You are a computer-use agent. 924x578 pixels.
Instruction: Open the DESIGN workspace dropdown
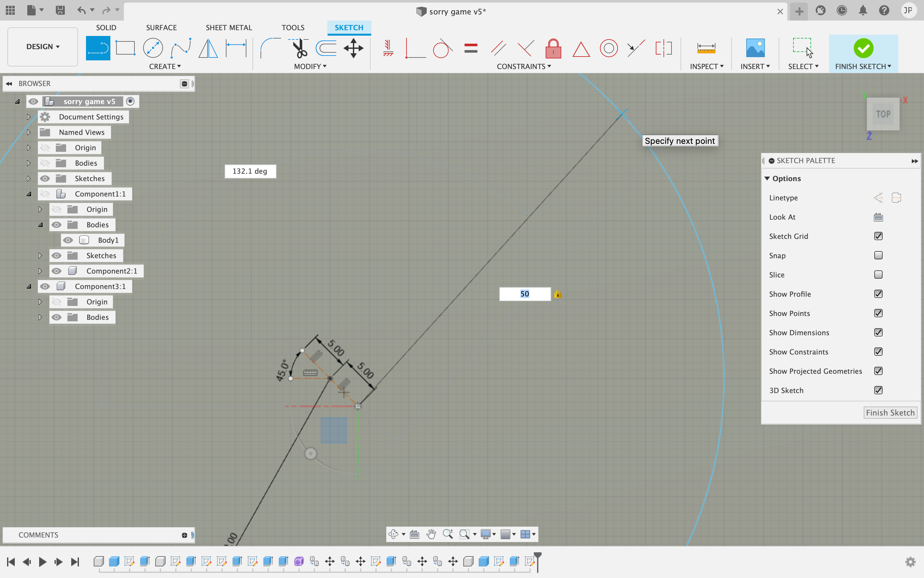[43, 47]
